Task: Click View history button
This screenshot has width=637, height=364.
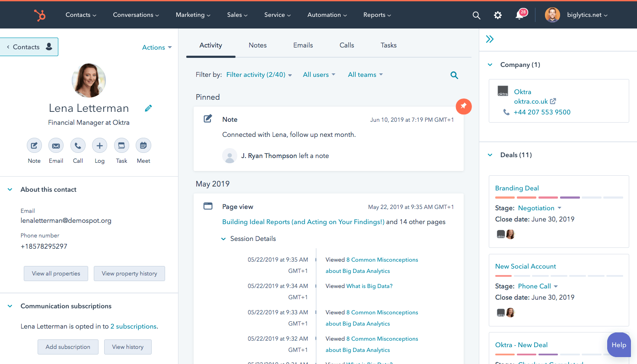Action: click(127, 347)
